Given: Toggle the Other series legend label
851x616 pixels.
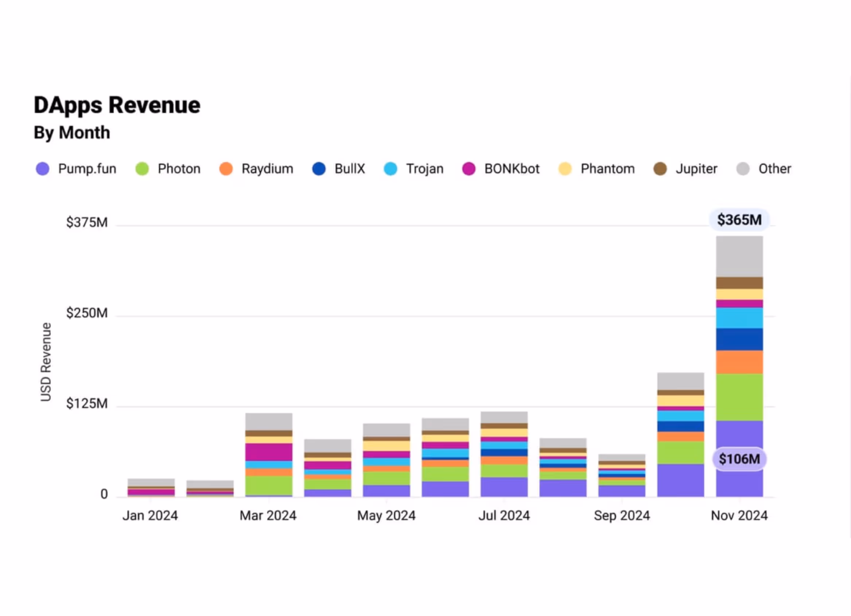Looking at the screenshot, I should (x=774, y=169).
